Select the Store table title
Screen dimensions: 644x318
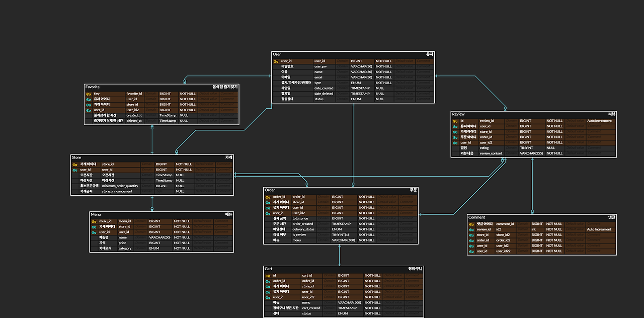pyautogui.click(x=76, y=157)
